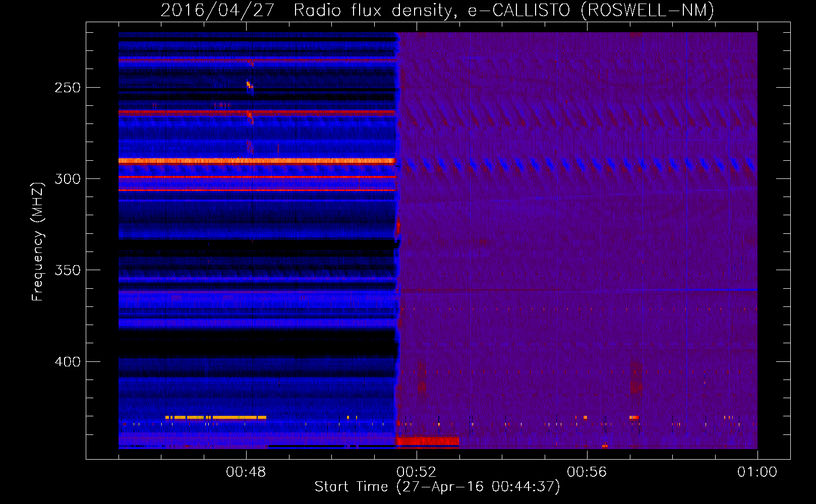Click the red block just after 00:52 at the bottom of the spectrogram
The width and height of the screenshot is (816, 504).
pyautogui.click(x=427, y=442)
